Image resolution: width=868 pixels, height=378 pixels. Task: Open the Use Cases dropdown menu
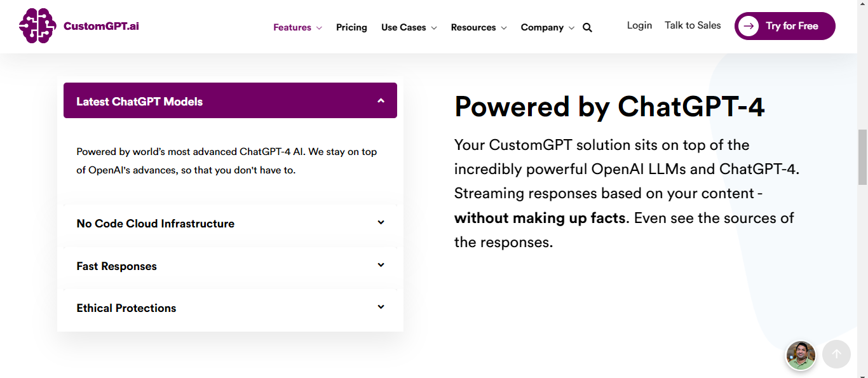tap(403, 27)
